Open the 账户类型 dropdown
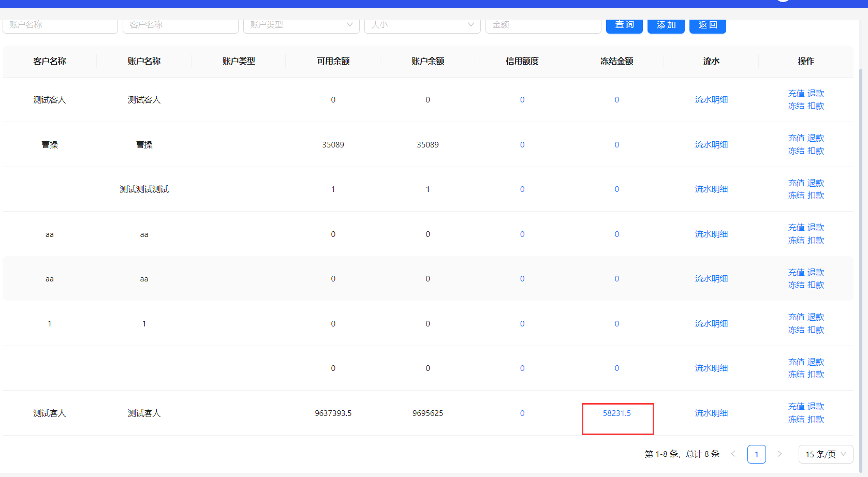868x477 pixels. 301,25
